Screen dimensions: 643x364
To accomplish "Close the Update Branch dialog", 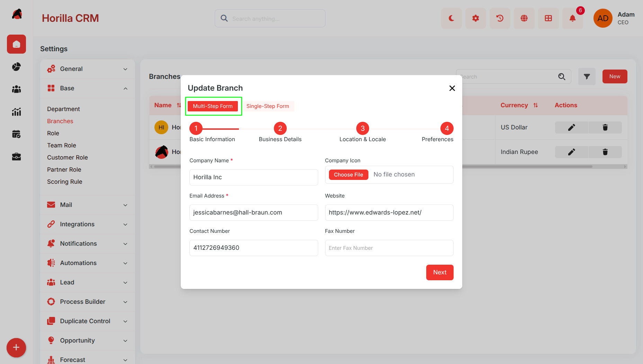I will 452,88.
